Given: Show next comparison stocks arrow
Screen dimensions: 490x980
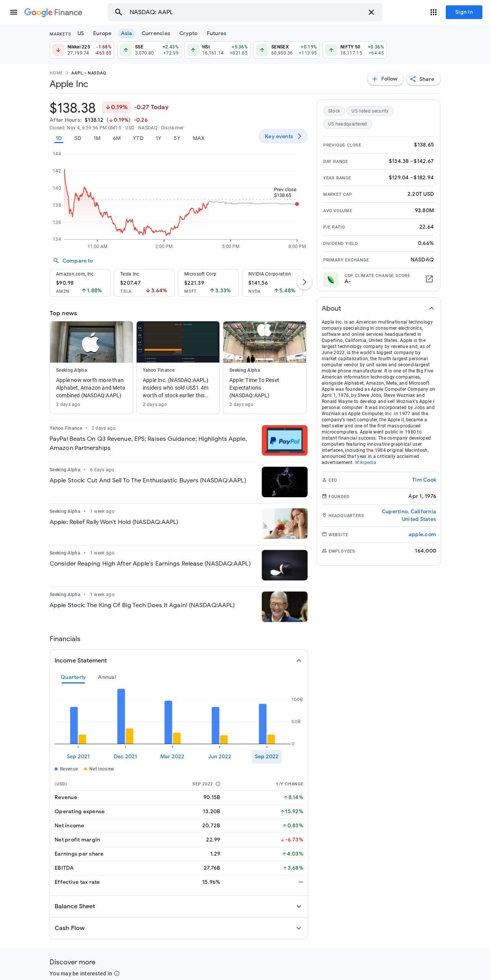Looking at the screenshot, I should tap(304, 282).
